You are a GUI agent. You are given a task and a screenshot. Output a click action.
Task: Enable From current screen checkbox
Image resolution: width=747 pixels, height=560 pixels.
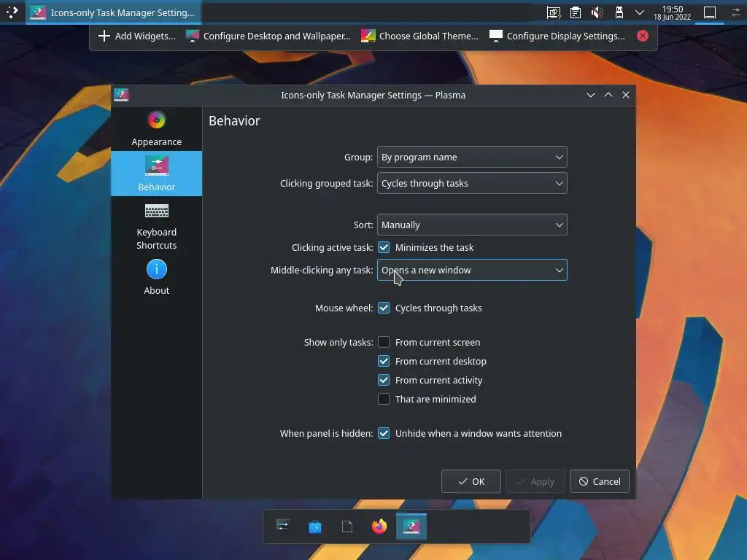pos(384,342)
